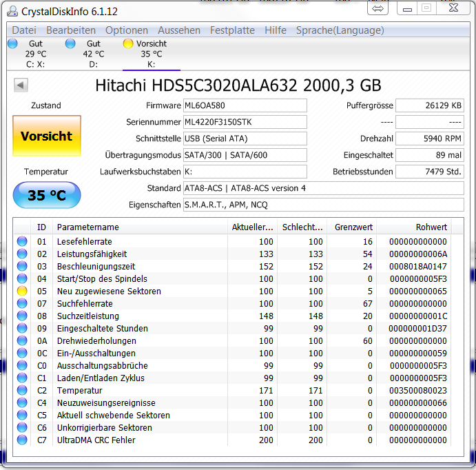Click status orb of Eingeschaltete Stunden row

[x=22, y=328]
